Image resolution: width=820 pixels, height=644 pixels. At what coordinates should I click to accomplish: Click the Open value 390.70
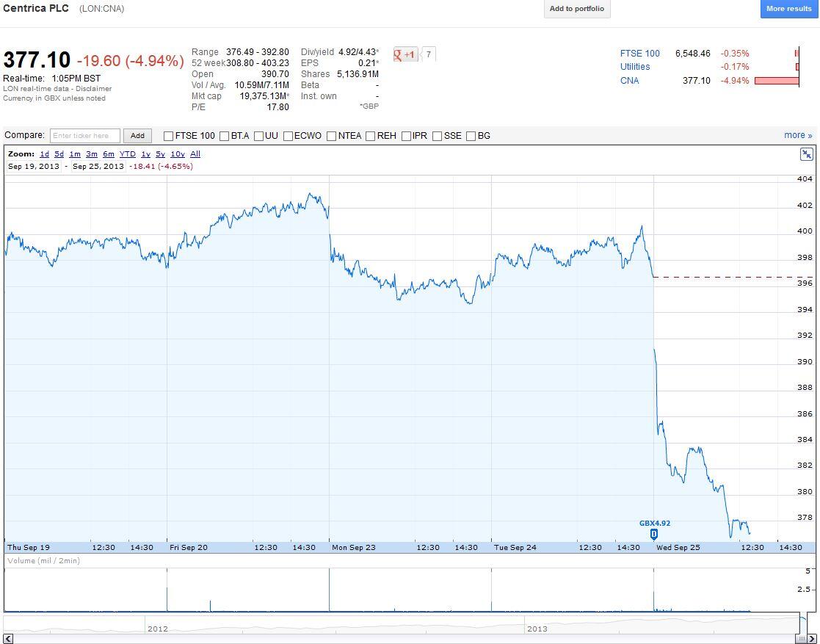point(275,73)
